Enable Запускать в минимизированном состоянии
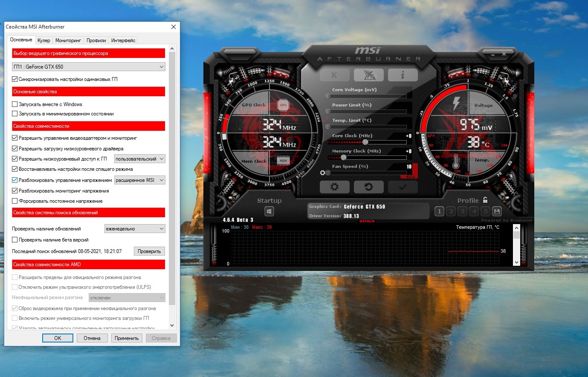Image resolution: width=588 pixels, height=377 pixels. point(15,114)
